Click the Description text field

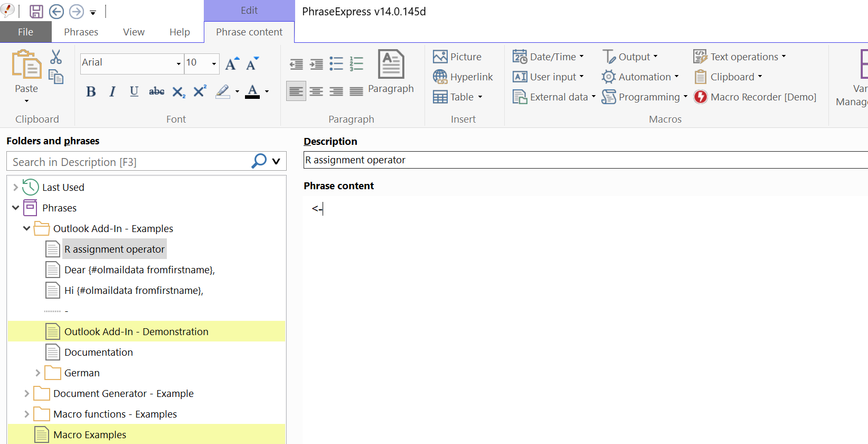[586, 160]
